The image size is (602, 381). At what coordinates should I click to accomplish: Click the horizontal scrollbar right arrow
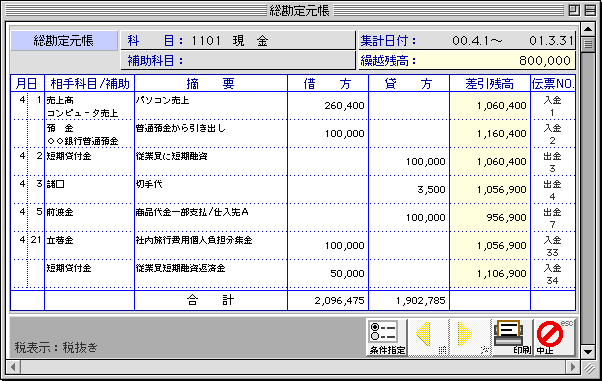coord(573,367)
